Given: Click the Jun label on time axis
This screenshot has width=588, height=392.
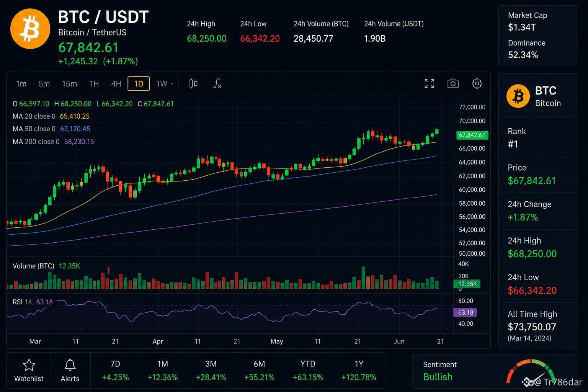Looking at the screenshot, I should point(399,341).
